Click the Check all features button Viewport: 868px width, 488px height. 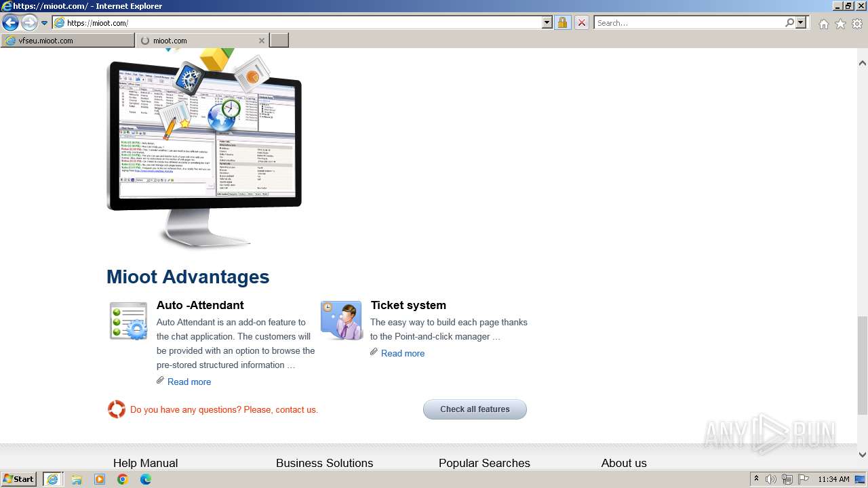(x=475, y=409)
